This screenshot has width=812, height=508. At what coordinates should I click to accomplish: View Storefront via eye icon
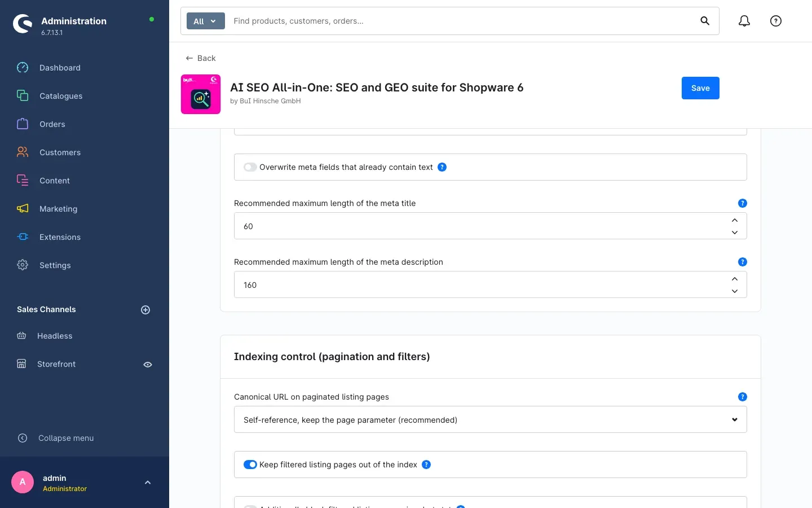click(148, 365)
